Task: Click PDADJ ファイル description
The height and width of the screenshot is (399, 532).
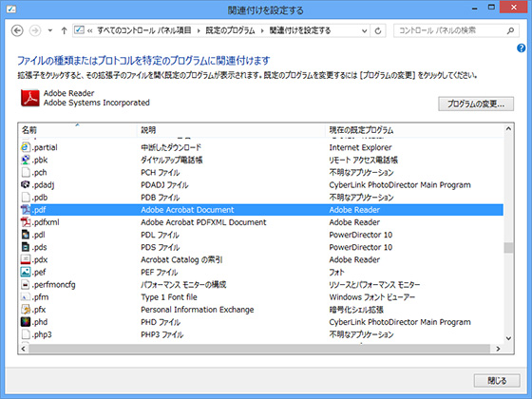Action: [x=164, y=185]
